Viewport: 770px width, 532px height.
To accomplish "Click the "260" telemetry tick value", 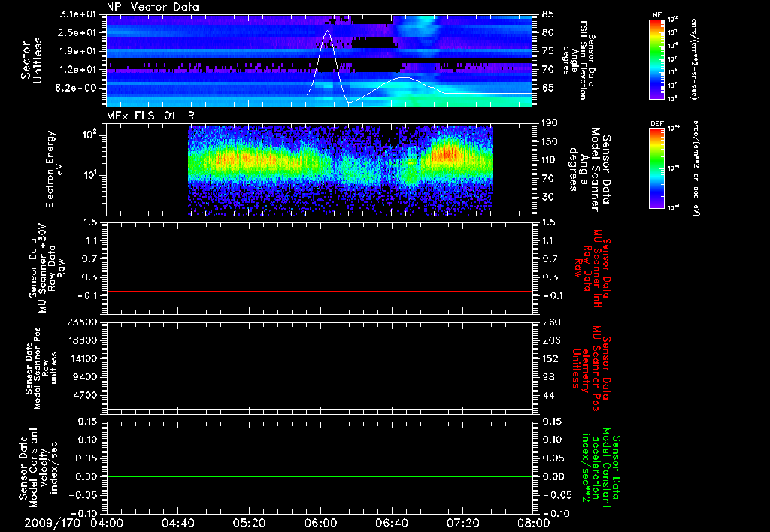I will [x=551, y=322].
